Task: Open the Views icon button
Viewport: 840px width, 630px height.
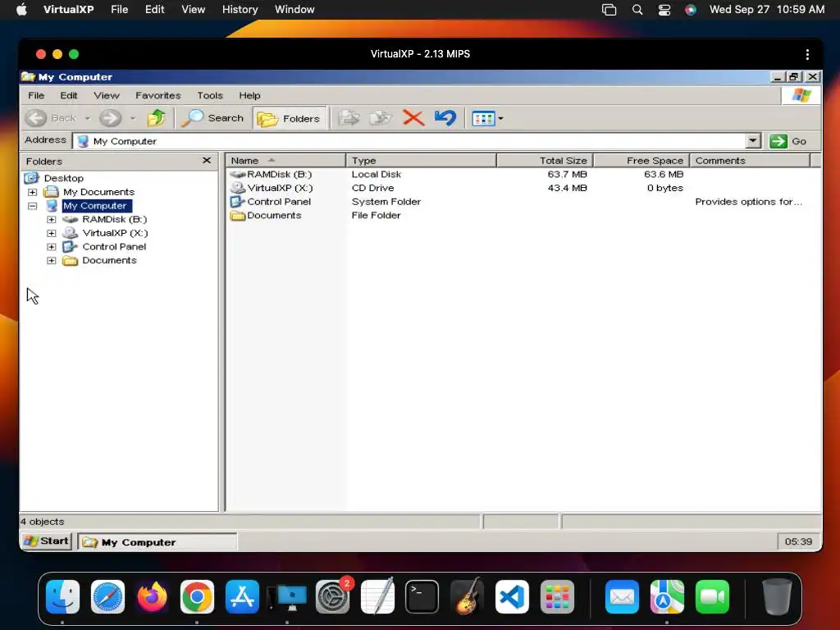Action: coord(483,118)
